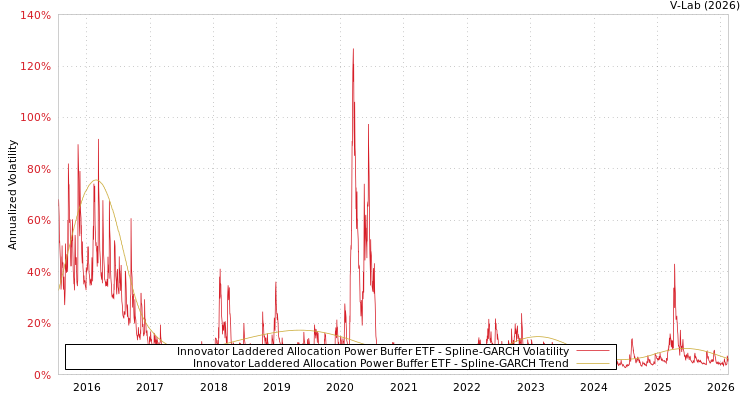Click the 2017 x-axis label
This screenshot has width=750, height=400.
(x=150, y=387)
